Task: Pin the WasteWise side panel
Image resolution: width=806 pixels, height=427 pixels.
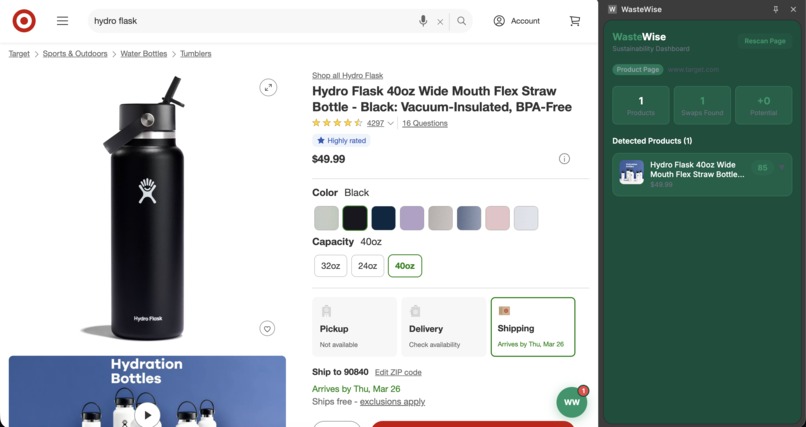Action: (776, 9)
